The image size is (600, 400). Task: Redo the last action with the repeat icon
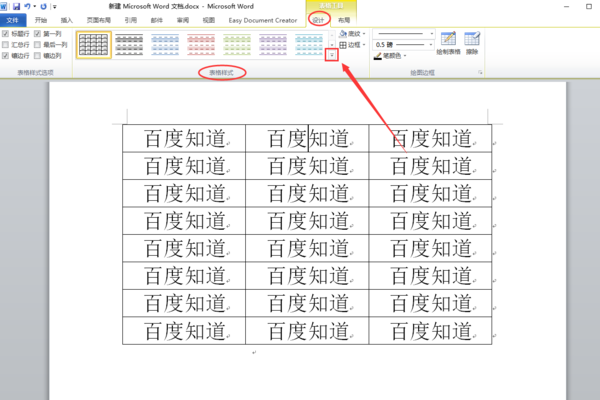coord(43,7)
